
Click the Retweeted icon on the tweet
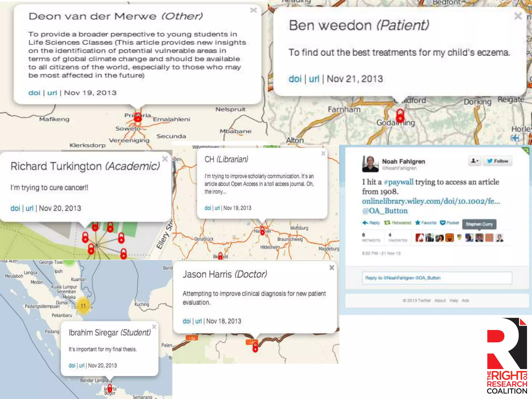click(387, 223)
